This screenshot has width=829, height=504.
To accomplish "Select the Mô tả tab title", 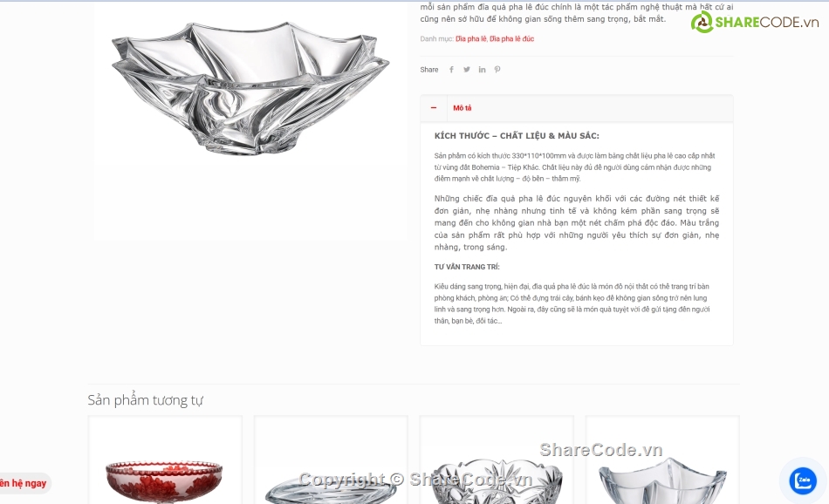I will pyautogui.click(x=462, y=108).
